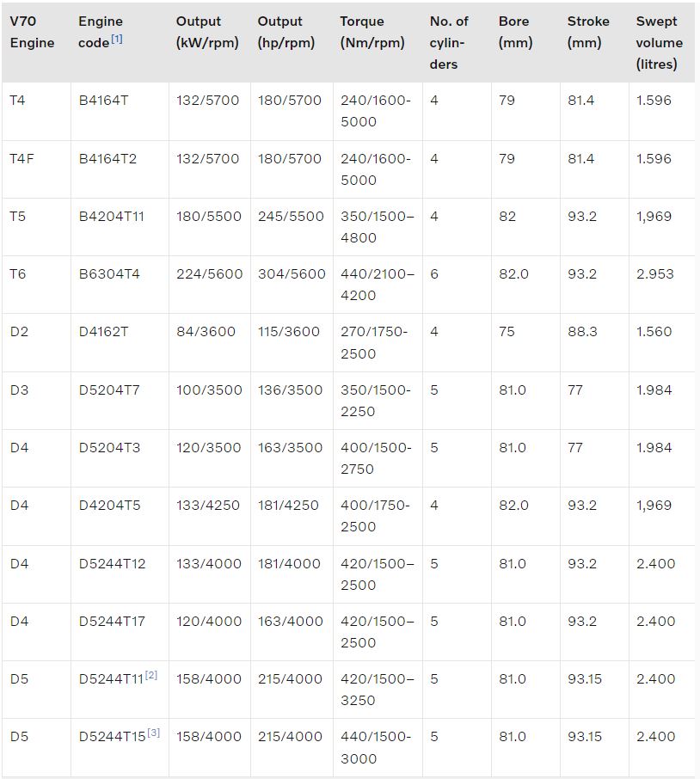Click stroke value 77 in D3 row

575,390
